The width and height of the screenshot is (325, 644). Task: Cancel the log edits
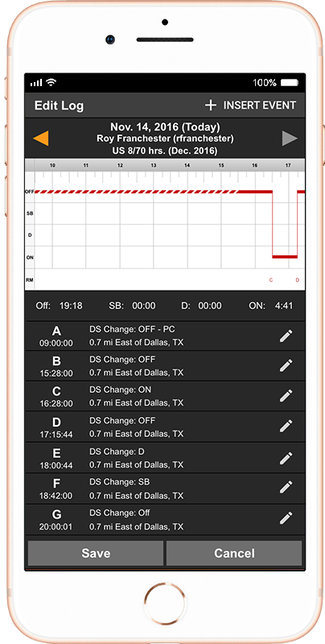click(x=234, y=553)
